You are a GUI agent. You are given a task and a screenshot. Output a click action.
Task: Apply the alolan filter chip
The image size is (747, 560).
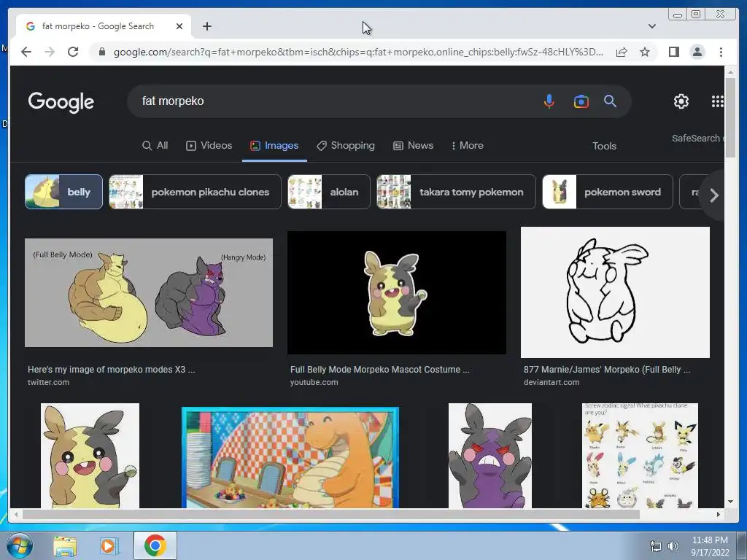(x=329, y=192)
